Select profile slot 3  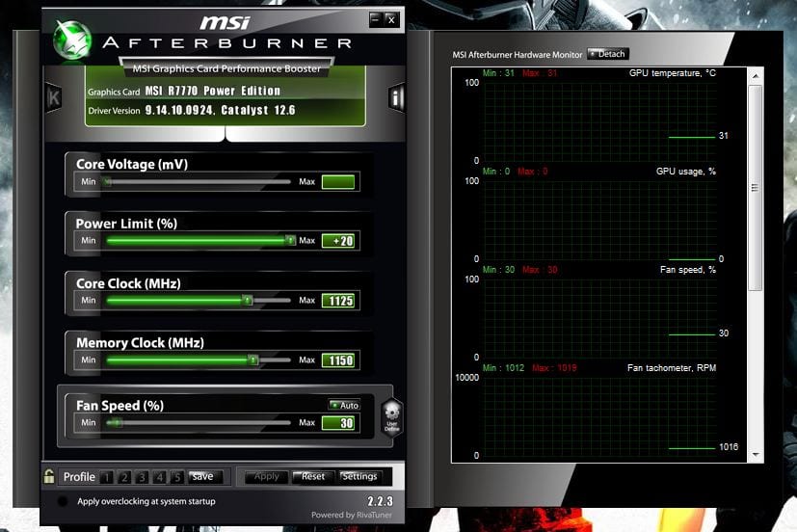point(142,477)
